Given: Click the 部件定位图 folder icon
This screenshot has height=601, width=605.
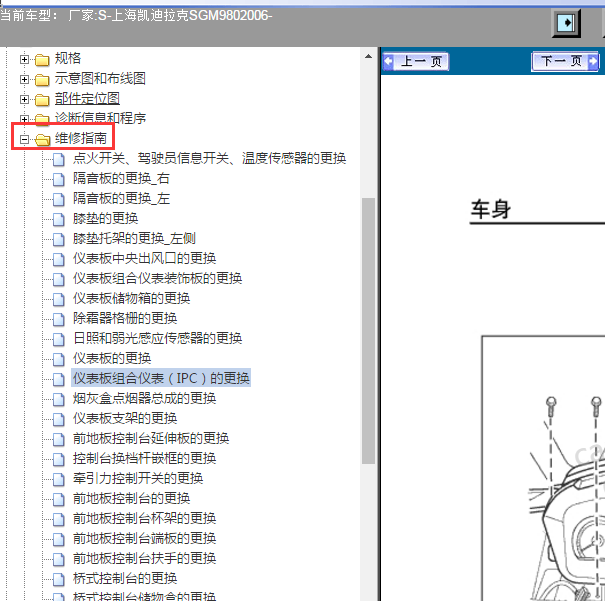Looking at the screenshot, I should 42,100.
